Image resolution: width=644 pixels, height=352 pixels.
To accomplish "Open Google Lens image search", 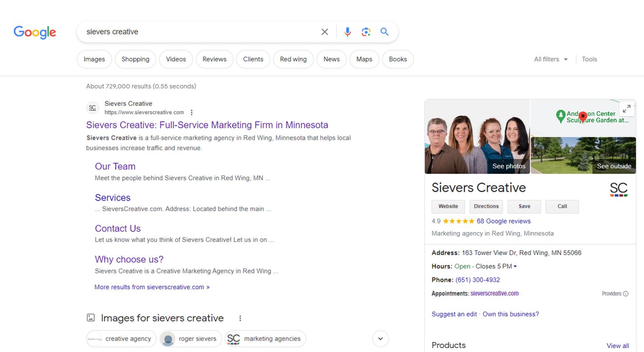I will [x=366, y=31].
